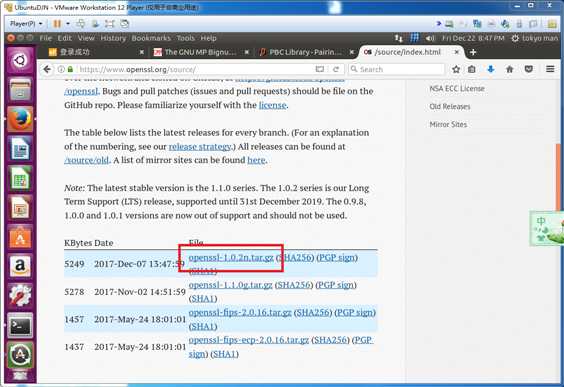The image size is (564, 387).
Task: Launch LibreOffice Impress from the dock
Action: coord(20,208)
